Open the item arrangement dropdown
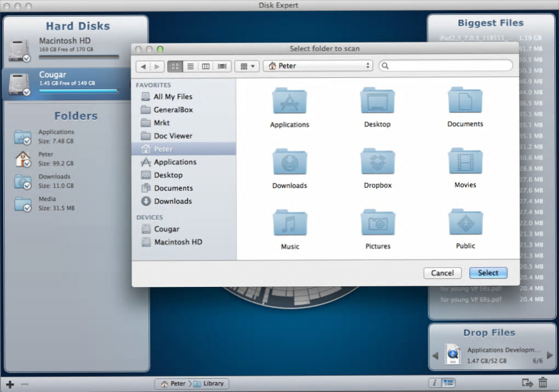This screenshot has height=392, width=559. click(247, 66)
